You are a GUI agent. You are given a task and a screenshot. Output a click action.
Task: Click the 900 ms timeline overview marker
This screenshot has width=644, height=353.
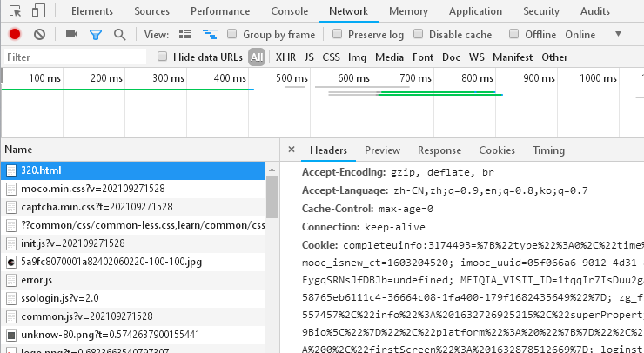click(540, 78)
